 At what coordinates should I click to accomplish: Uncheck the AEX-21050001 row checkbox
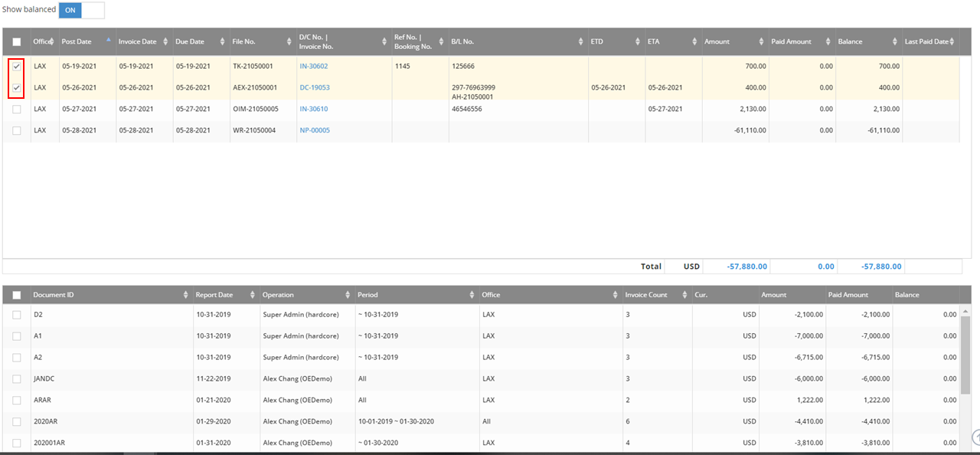16,88
